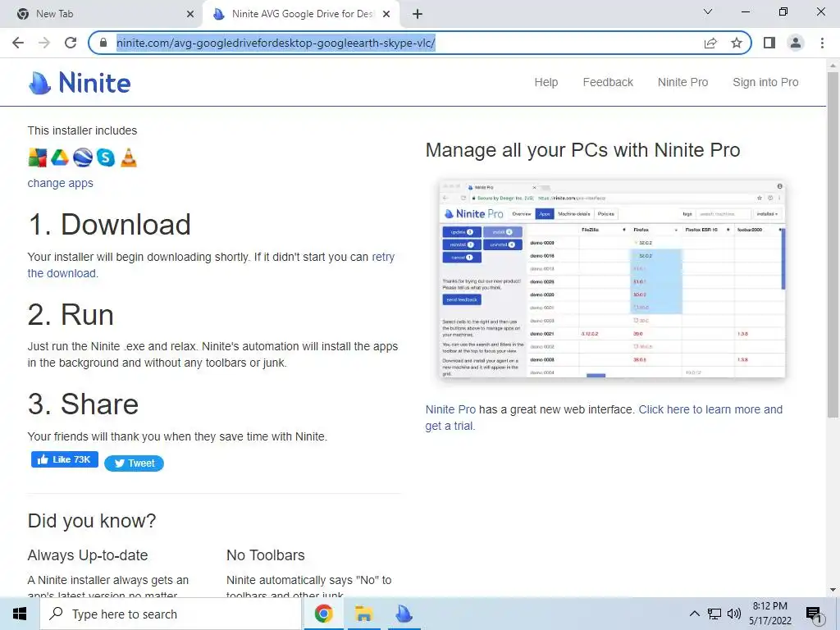Go back with browser back arrow
Viewport: 840px width, 630px height.
18,43
